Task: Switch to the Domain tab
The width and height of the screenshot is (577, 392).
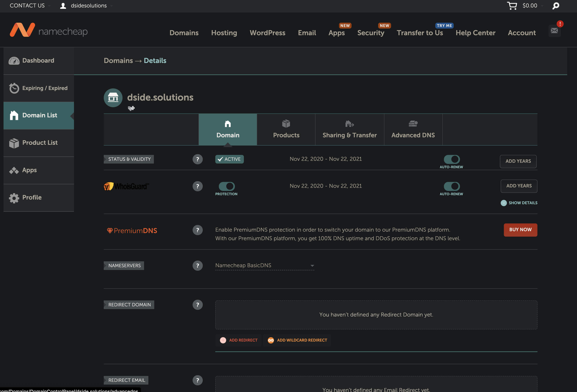Action: (228, 129)
